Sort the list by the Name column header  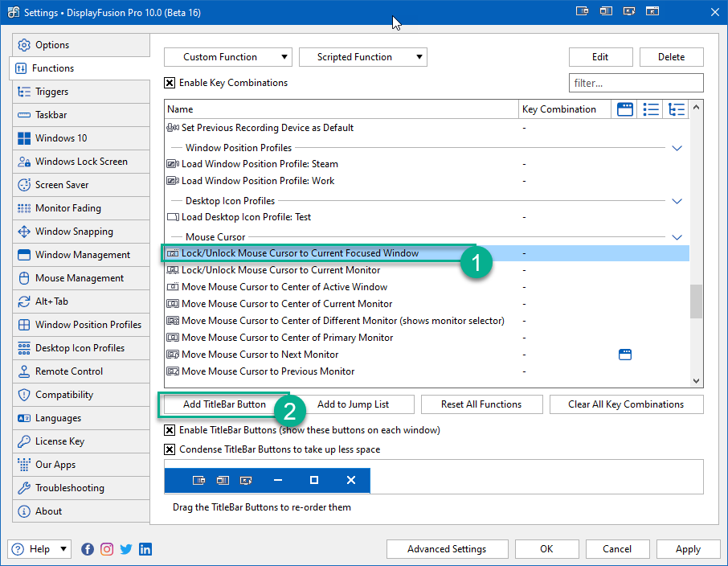(x=342, y=109)
